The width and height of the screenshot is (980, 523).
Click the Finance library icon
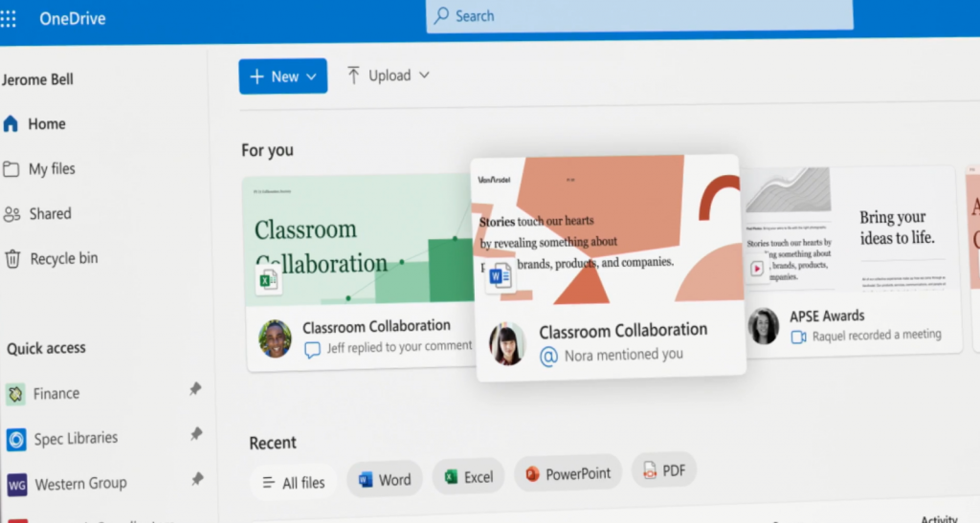(15, 394)
